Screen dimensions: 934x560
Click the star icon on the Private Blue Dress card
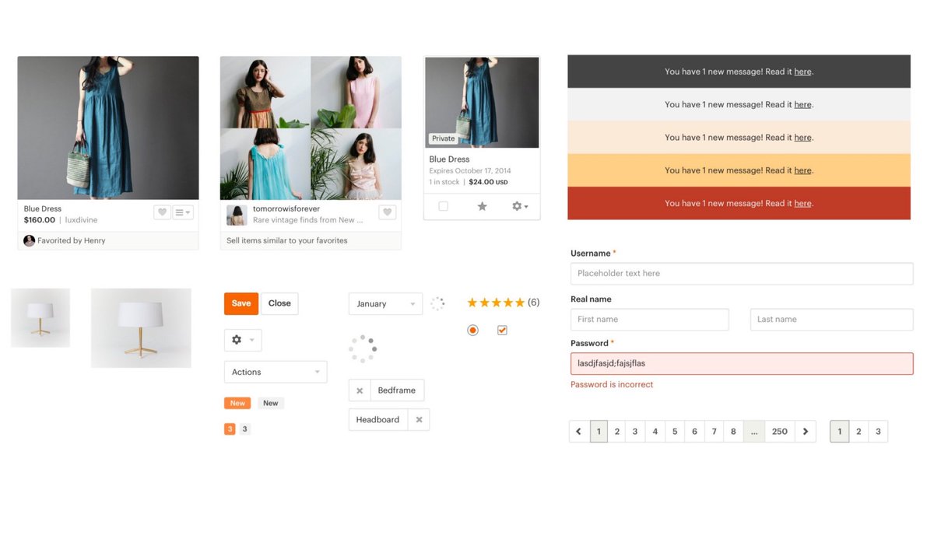[x=482, y=206]
